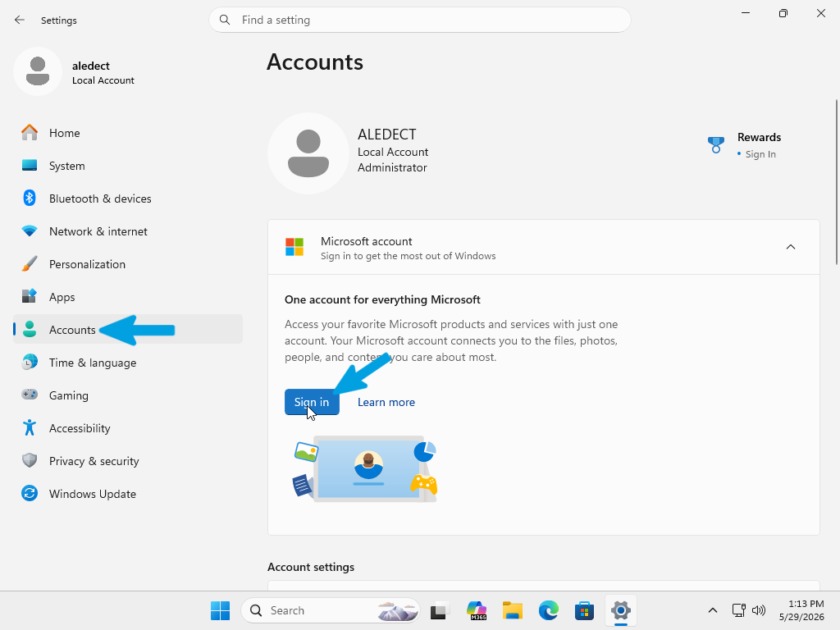Select the Network & internet icon
Image resolution: width=840 pixels, height=630 pixels.
click(30, 231)
